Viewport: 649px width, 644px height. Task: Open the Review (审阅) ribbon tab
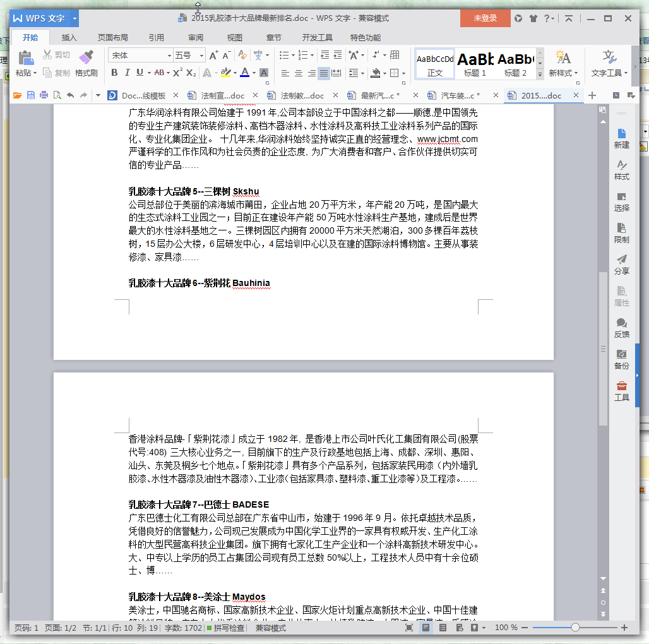click(x=196, y=38)
